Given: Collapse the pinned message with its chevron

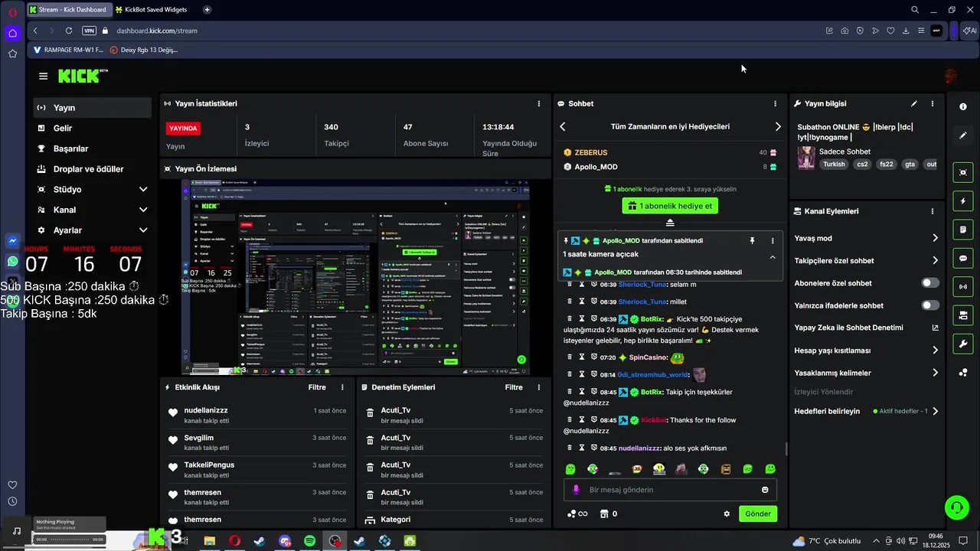Looking at the screenshot, I should (x=773, y=257).
